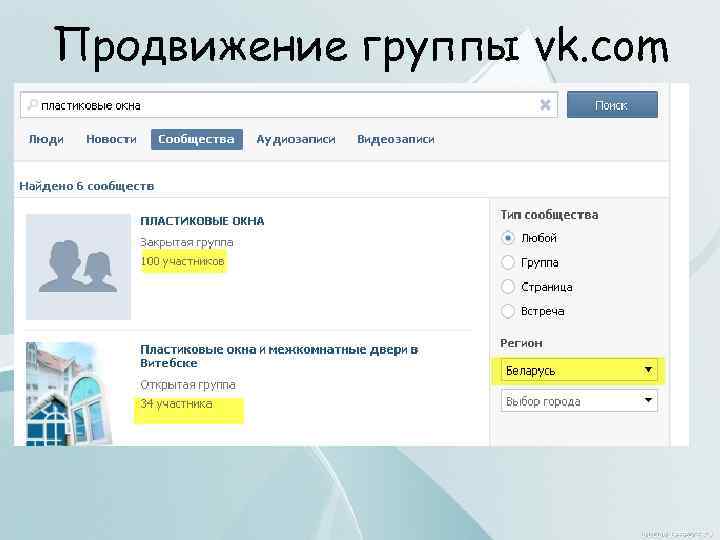
Task: Click the placeholder avatar of ПЛАСТИКОВЫЕ ОКНА group
Action: [x=79, y=267]
